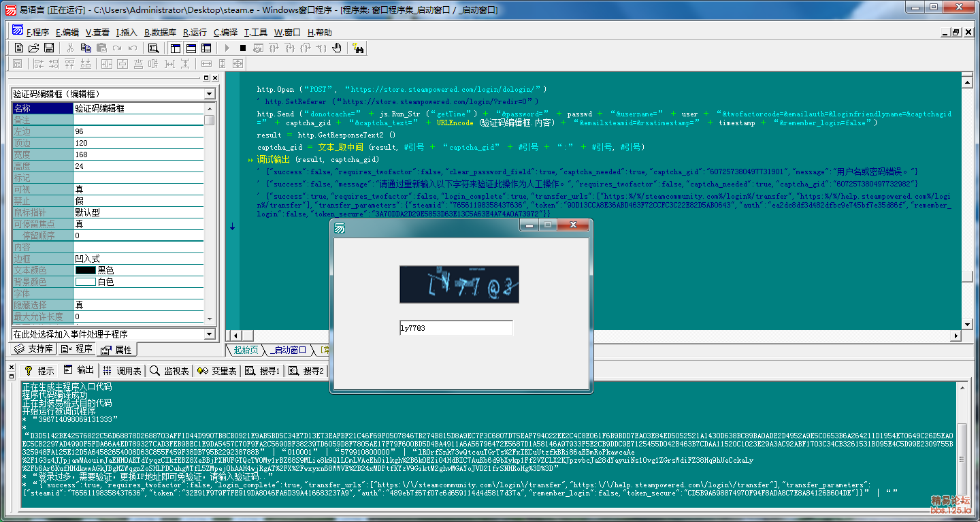980x522 pixels.
Task: Click the captcha input field containing 1y77@3
Action: [x=455, y=329]
